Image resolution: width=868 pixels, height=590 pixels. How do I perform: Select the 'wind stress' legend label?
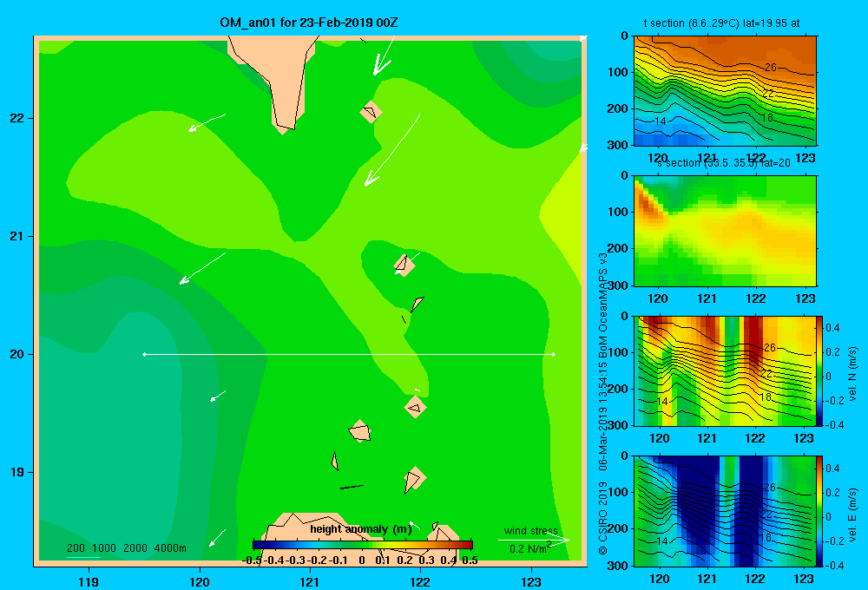531,531
